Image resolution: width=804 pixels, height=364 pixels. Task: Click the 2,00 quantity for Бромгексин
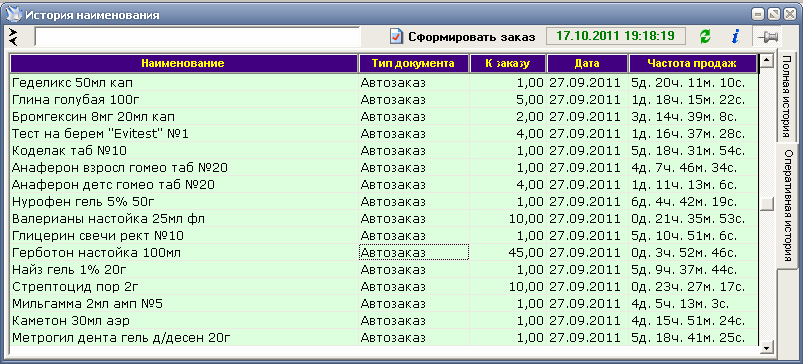[x=508, y=116]
